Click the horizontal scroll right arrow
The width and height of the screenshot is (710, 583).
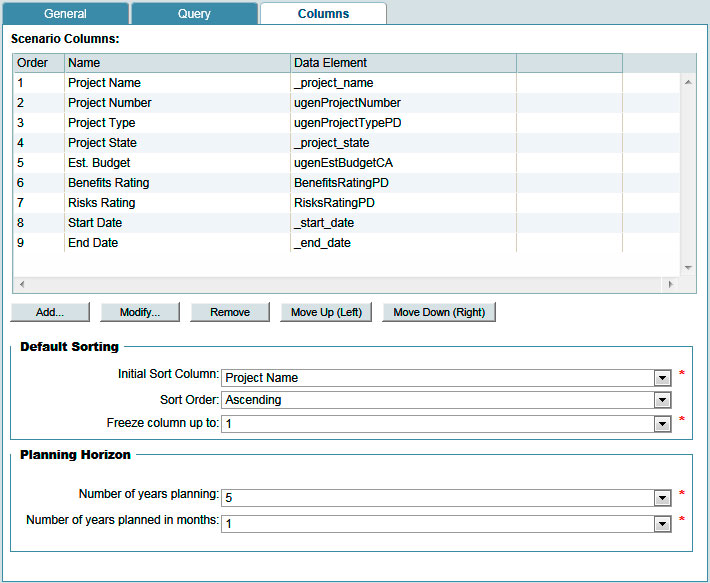coord(671,284)
